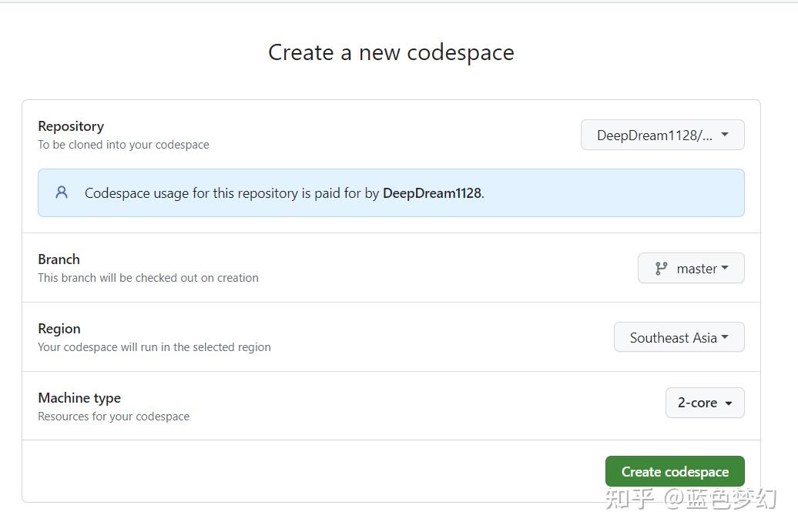798x532 pixels.
Task: Open the DeepDream1128 repository dropdown
Action: pos(662,135)
